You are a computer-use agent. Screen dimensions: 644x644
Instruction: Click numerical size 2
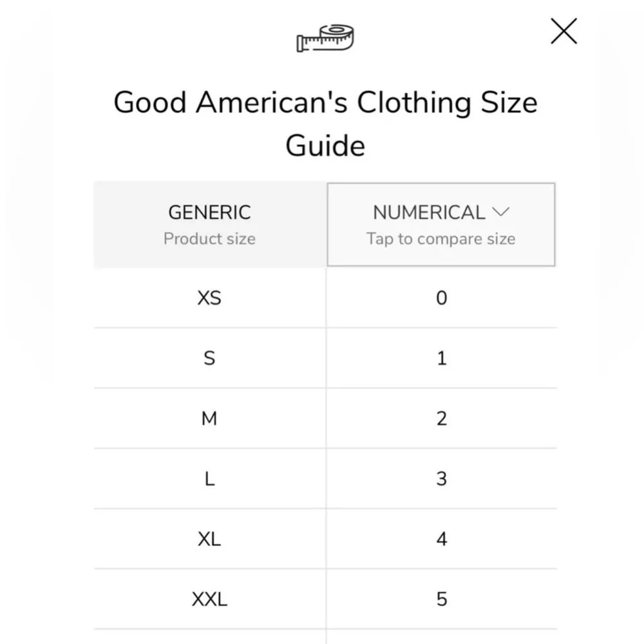click(441, 419)
